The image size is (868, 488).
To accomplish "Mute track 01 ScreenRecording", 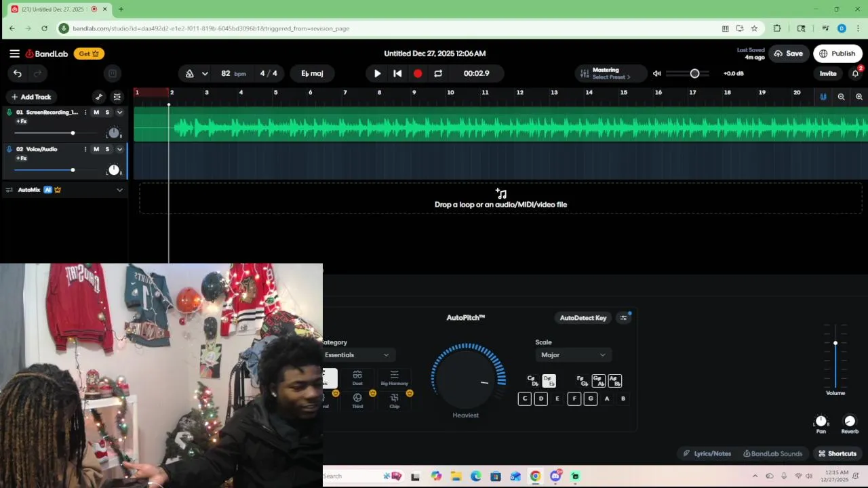I will [x=96, y=112].
